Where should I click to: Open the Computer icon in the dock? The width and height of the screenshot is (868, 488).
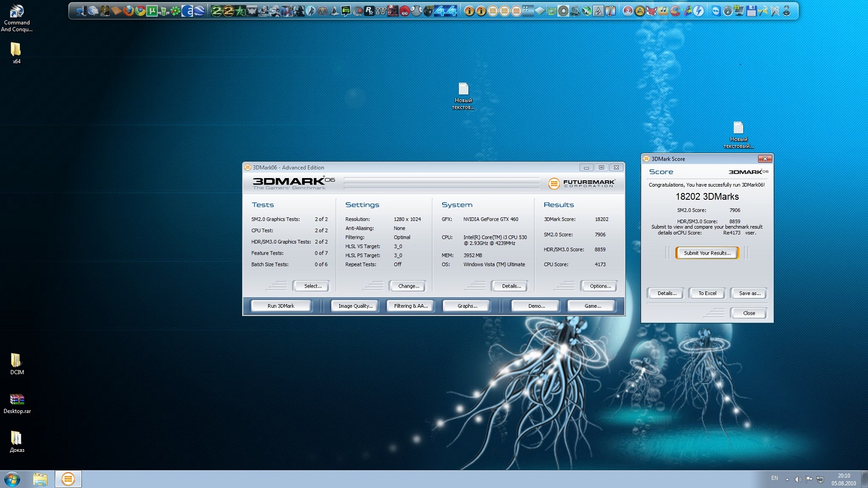pyautogui.click(x=80, y=10)
